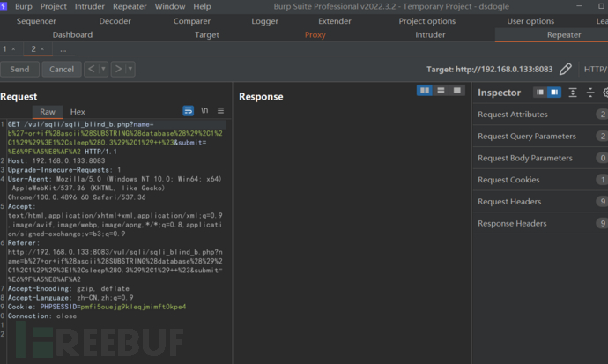The height and width of the screenshot is (364, 608).
Task: Open the Repeater menu in menu bar
Action: 130,6
